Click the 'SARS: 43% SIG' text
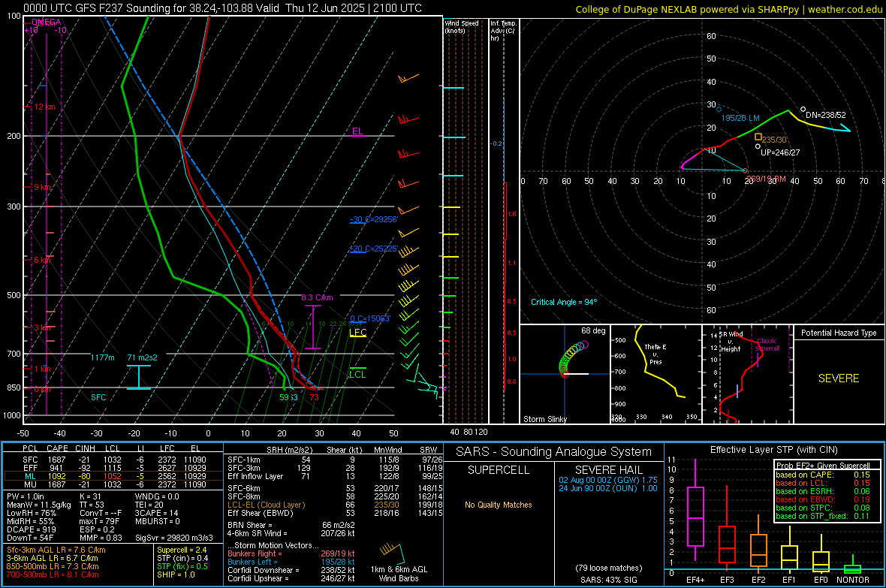 [x=608, y=580]
